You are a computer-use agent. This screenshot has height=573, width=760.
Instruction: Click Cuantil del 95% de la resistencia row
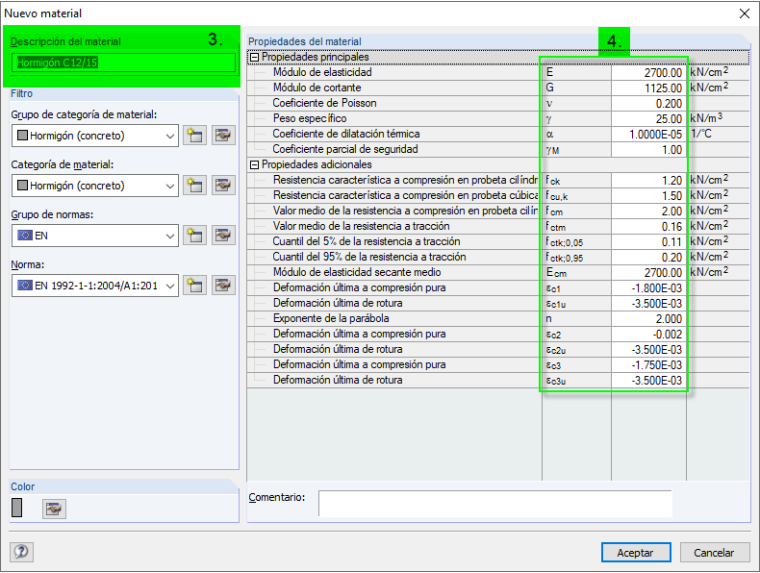point(369,257)
